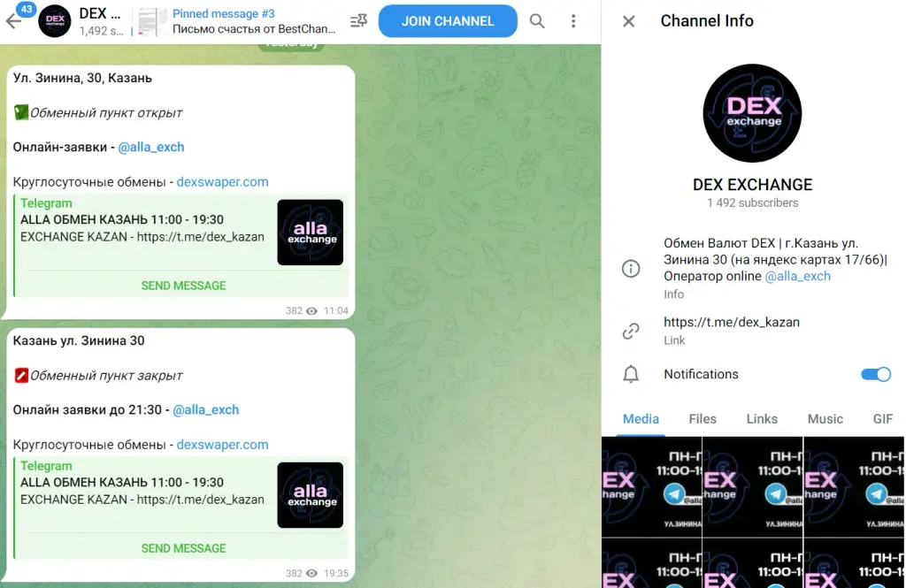The image size is (906, 588).
Task: Click the Channel Info panel title
Action: [707, 21]
